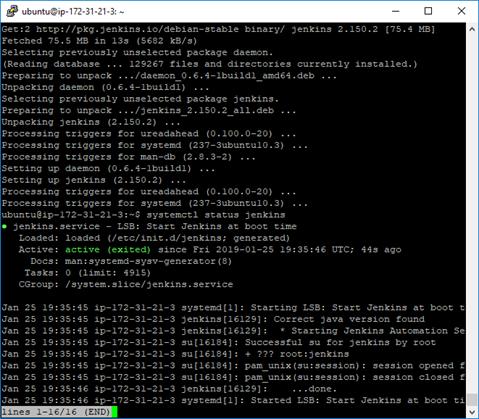
Task: Click the scrollbar down arrow
Action: click(x=472, y=412)
